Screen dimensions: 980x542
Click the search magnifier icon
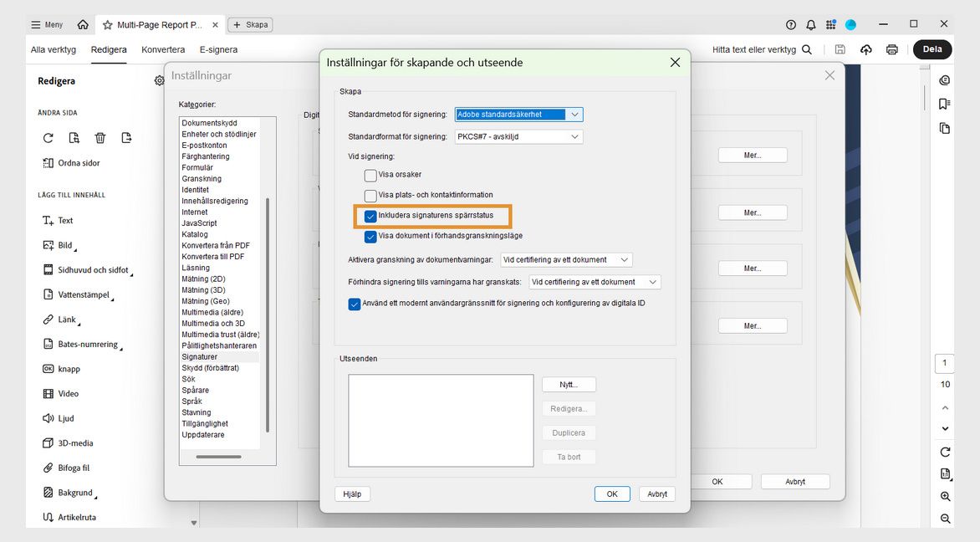[807, 49]
